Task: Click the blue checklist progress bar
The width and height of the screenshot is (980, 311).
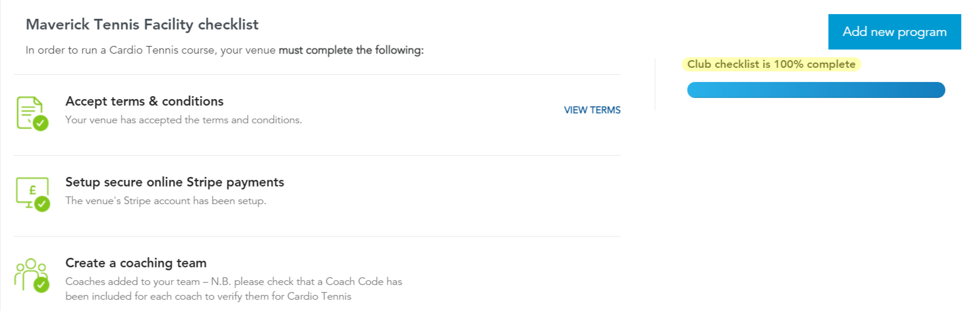Action: (x=816, y=90)
